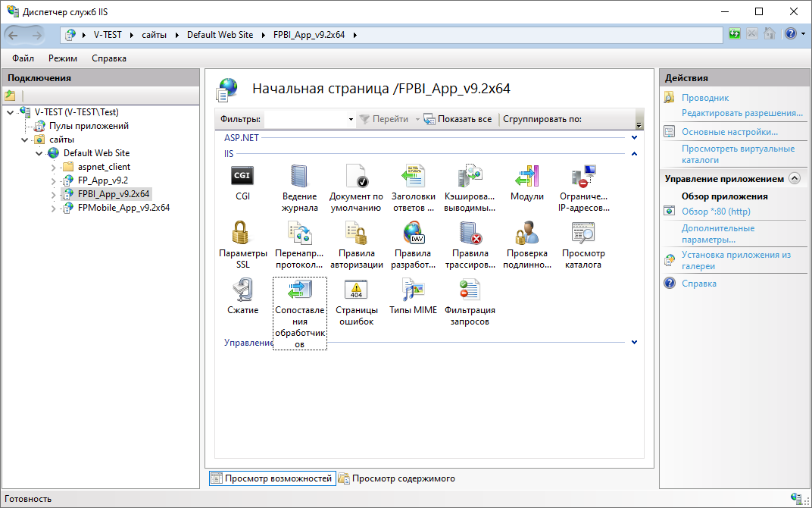Image resolution: width=812 pixels, height=508 pixels.
Task: Switch to Просмотр содержимого tab
Action: tap(397, 478)
